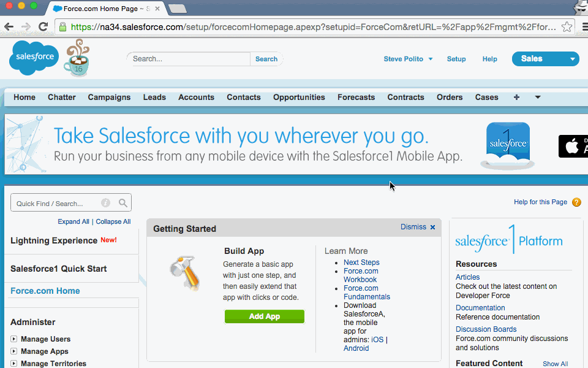Click the iOS download link
The image size is (588, 368).
[377, 339]
